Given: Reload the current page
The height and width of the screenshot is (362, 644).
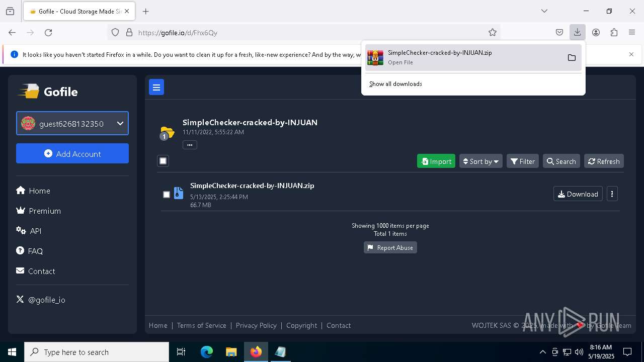Looking at the screenshot, I should click(48, 32).
